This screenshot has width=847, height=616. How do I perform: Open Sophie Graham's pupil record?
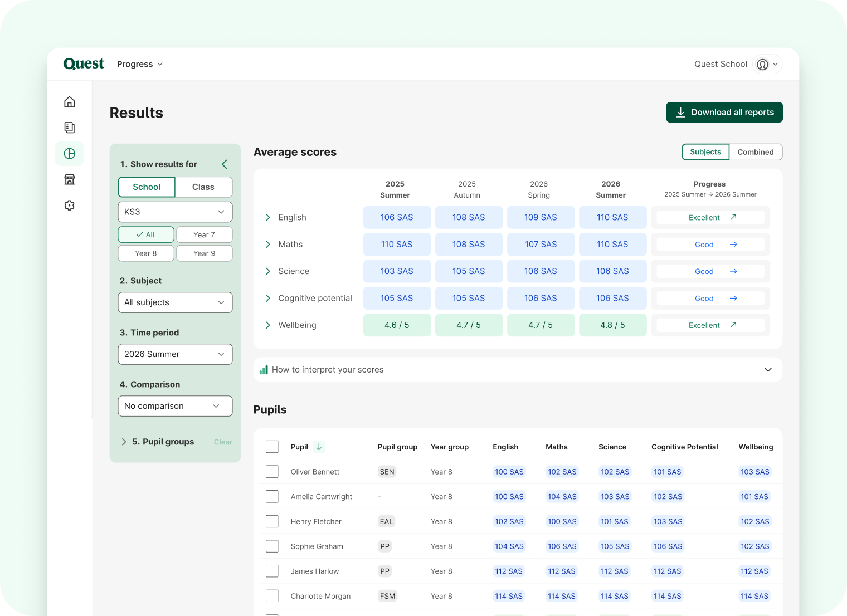(x=317, y=546)
